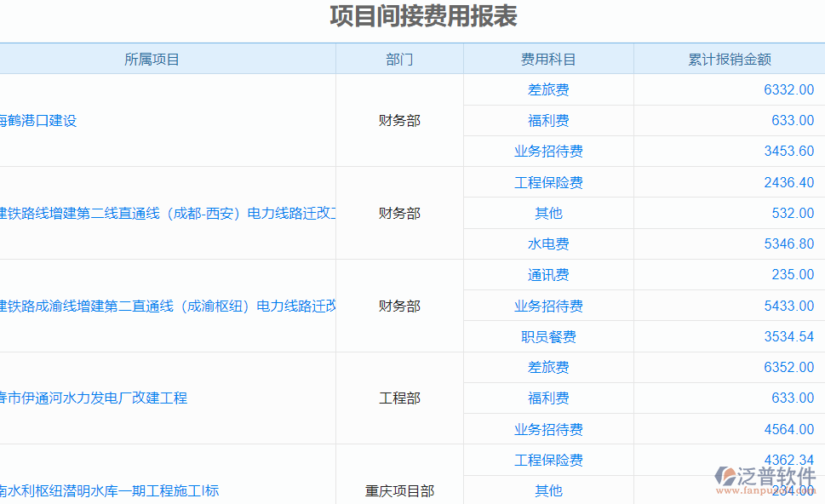Open 业务招待费 details for first project
The height and width of the screenshot is (504, 825).
click(x=549, y=151)
